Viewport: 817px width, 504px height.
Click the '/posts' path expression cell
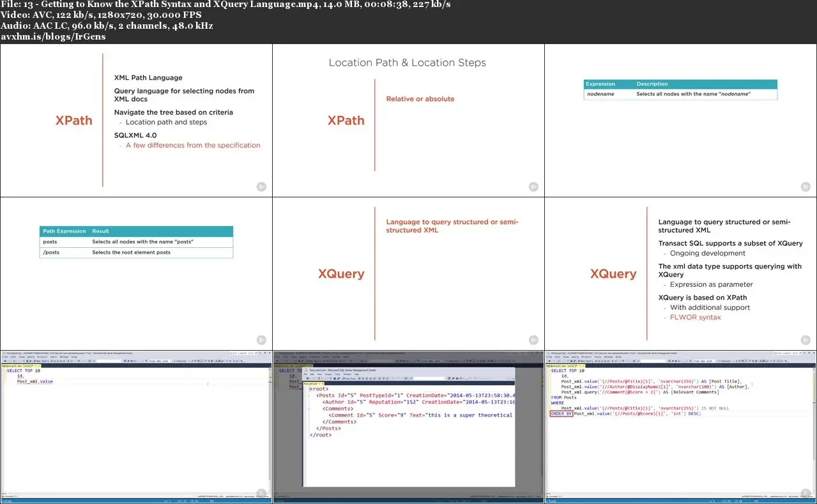pyautogui.click(x=50, y=252)
